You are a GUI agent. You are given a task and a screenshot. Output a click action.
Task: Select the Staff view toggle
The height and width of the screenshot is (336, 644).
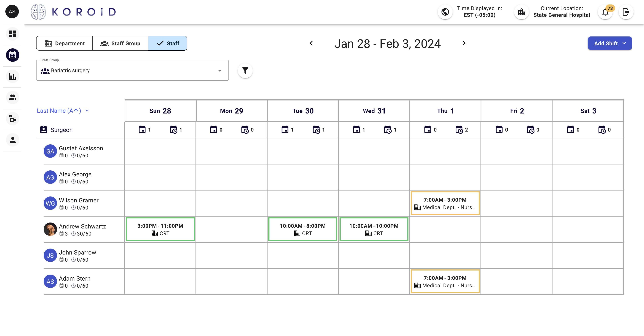click(168, 43)
